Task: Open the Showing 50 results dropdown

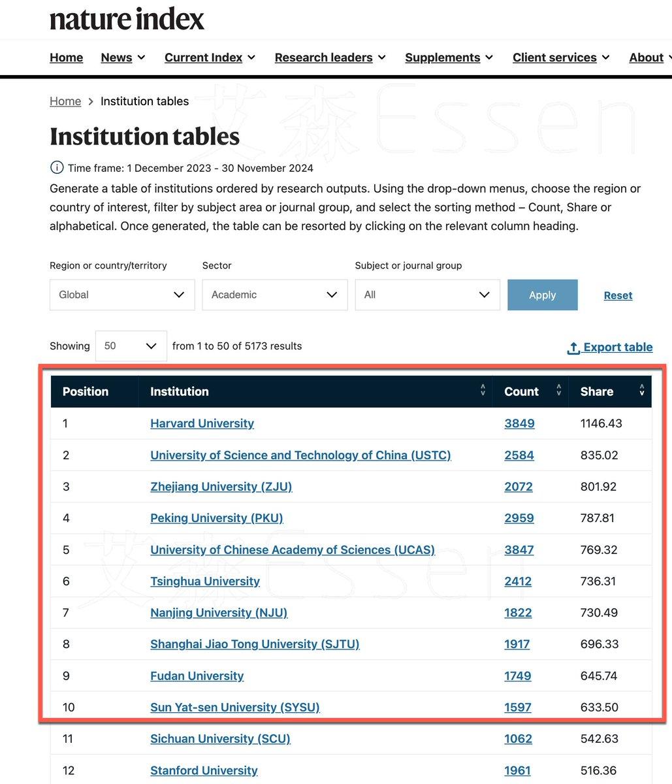Action: (131, 346)
